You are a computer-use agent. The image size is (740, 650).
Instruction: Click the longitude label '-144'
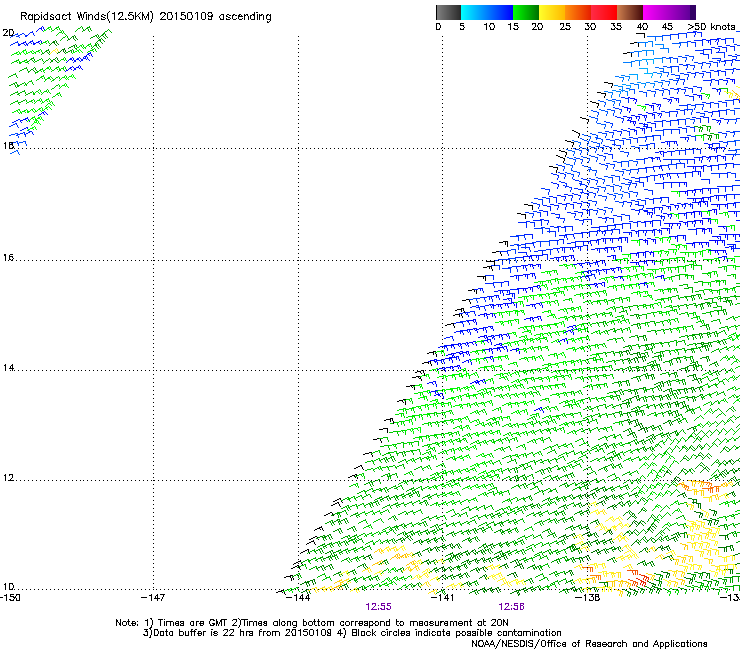coord(298,598)
